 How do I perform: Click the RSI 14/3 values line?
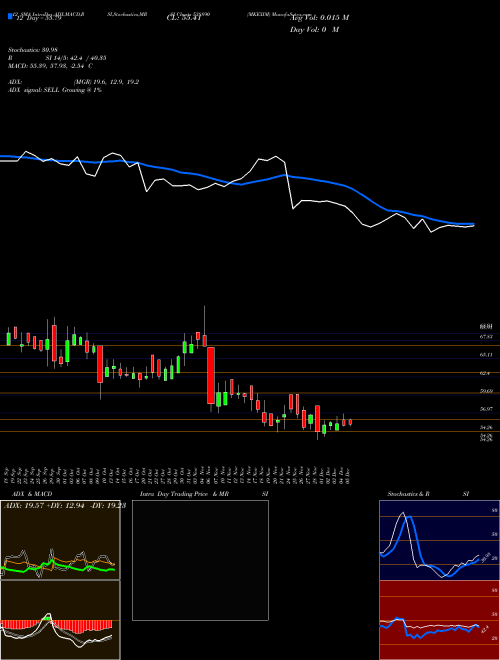pyautogui.click(x=57, y=58)
